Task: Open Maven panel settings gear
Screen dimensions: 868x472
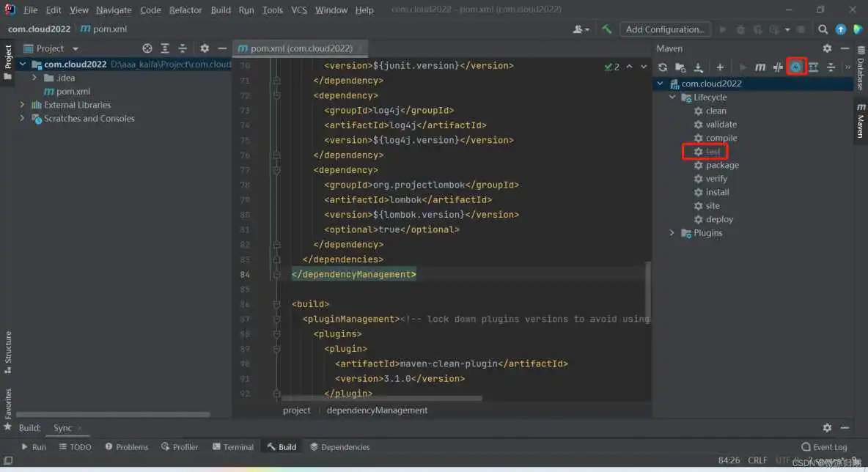Action: 827,48
